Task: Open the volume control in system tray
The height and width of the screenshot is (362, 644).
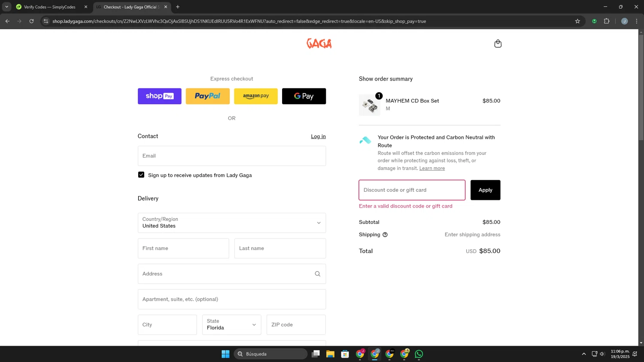Action: [x=602, y=354]
